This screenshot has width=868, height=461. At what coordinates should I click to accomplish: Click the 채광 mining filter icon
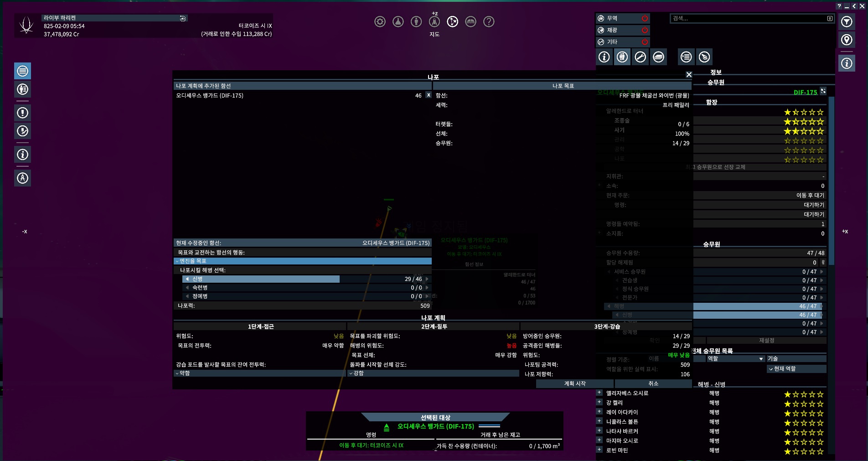(x=601, y=30)
